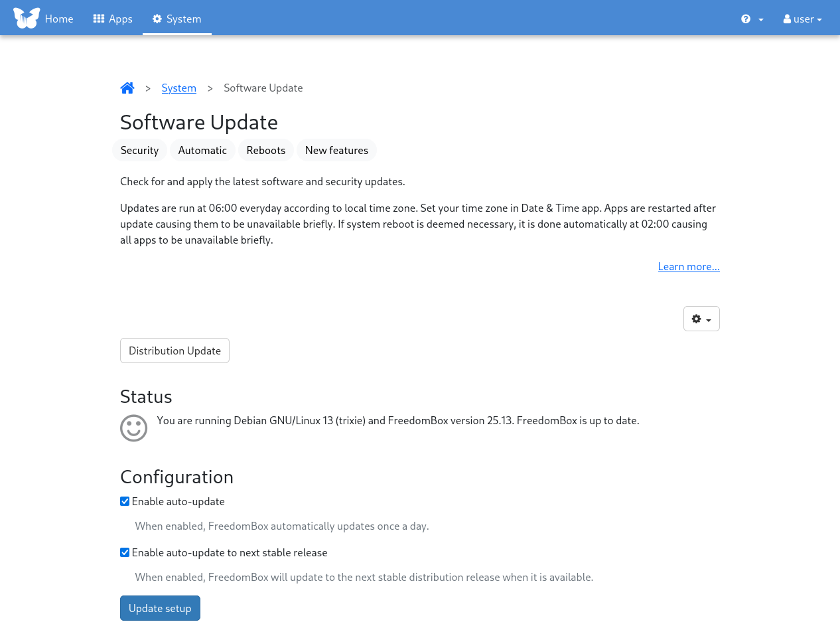Click the FreedomBox butterfly logo

26,17
